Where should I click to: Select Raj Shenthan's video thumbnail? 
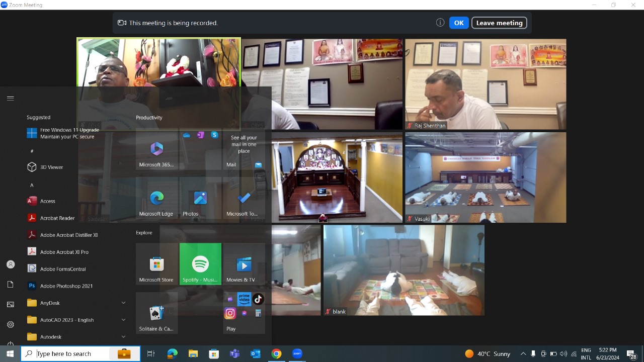486,84
